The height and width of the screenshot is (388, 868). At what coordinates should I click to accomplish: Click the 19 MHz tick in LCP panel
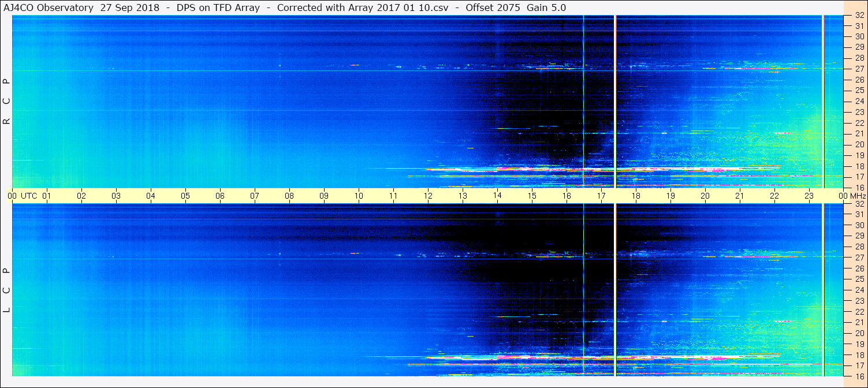tap(859, 344)
